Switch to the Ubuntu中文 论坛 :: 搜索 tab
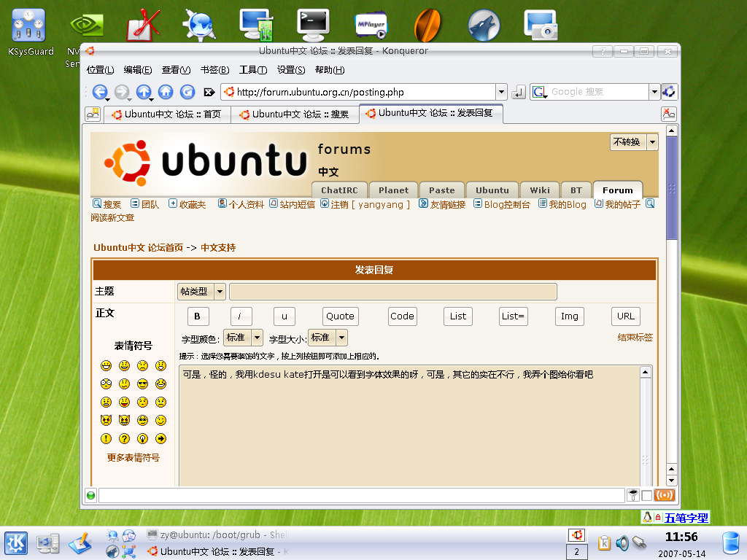This screenshot has width=747, height=560. pyautogui.click(x=295, y=114)
